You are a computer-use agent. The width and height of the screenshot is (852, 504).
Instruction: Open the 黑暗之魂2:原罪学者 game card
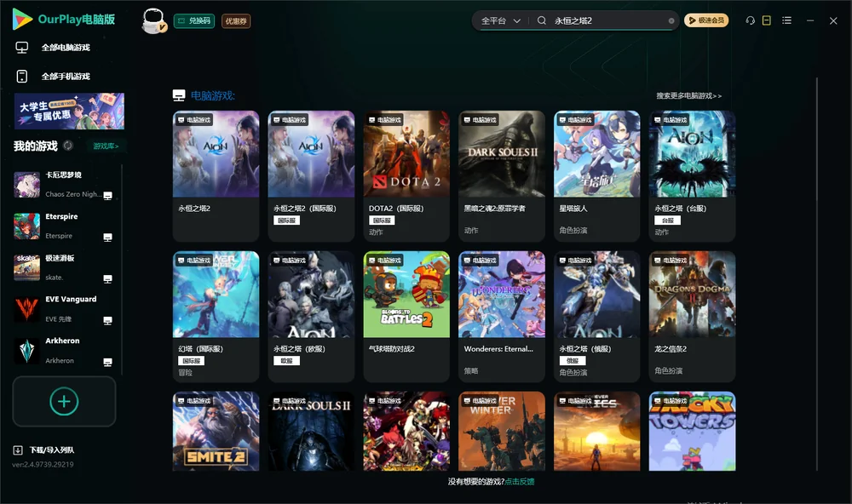502,176
